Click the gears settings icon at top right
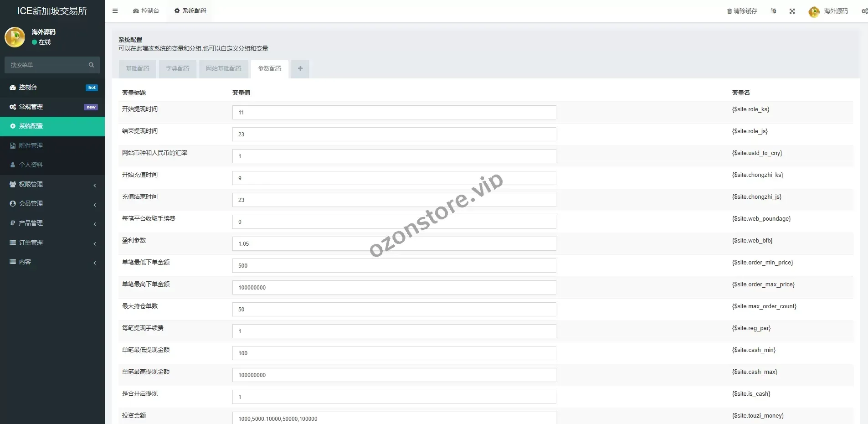868x424 pixels. click(x=864, y=11)
